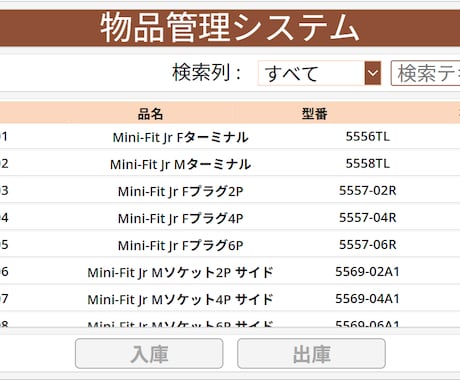Select row Mini-Fit Jr Fプラグ2P

pyautogui.click(x=230, y=191)
